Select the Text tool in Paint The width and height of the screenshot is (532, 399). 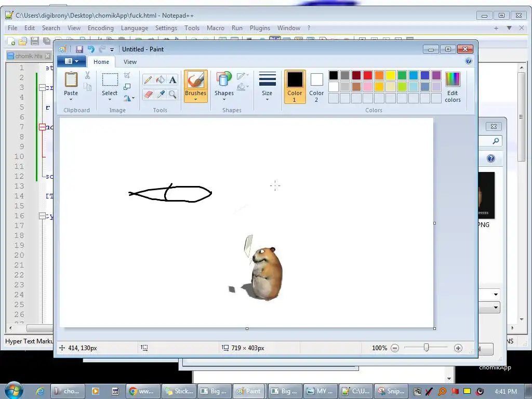click(x=172, y=79)
